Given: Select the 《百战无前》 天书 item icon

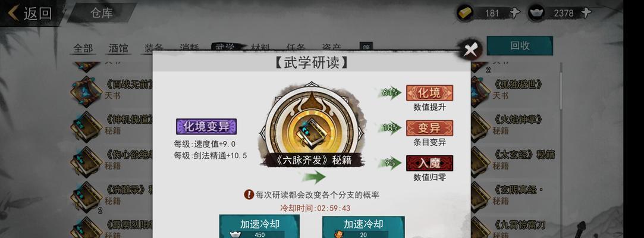Looking at the screenshot, I should [86, 90].
